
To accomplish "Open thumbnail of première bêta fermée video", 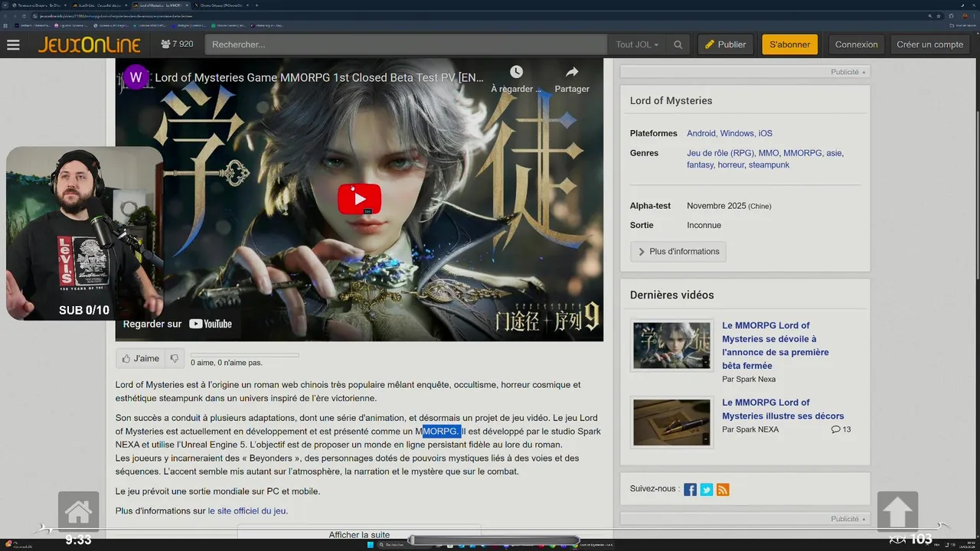I will [x=671, y=345].
